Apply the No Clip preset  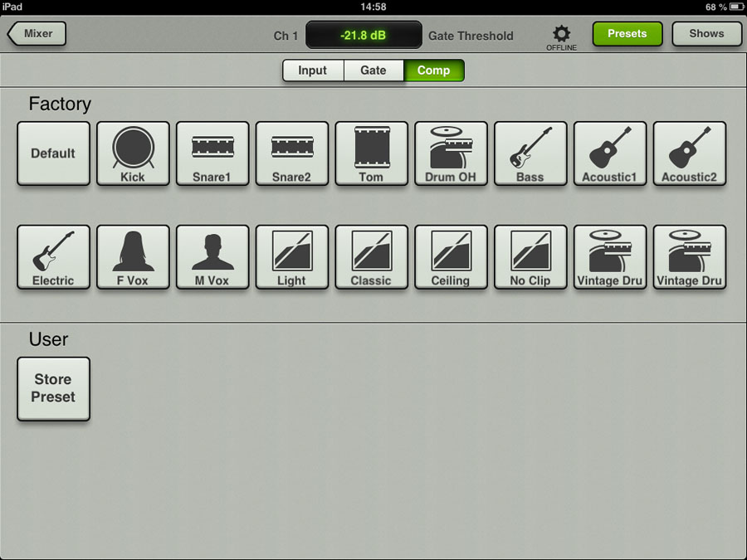(x=530, y=257)
